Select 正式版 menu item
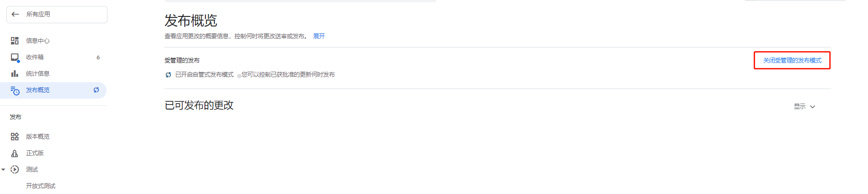868x194 pixels. click(x=53, y=153)
